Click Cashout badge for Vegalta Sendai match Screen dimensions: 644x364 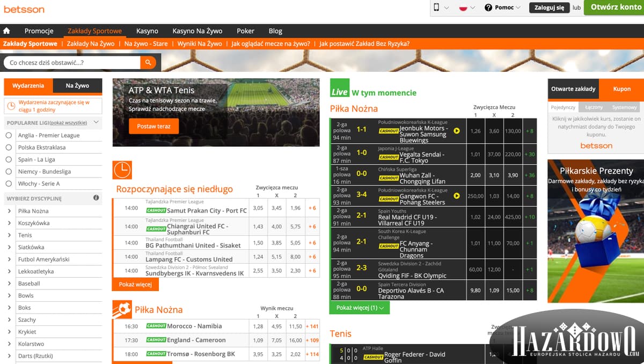click(389, 157)
